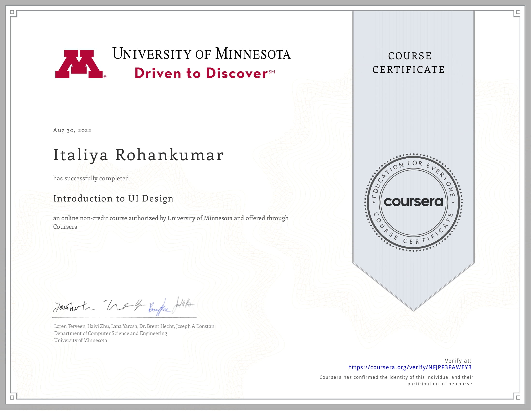532x411 pixels.
Task: Click the top-right corner border ornament
Action: (x=518, y=12)
